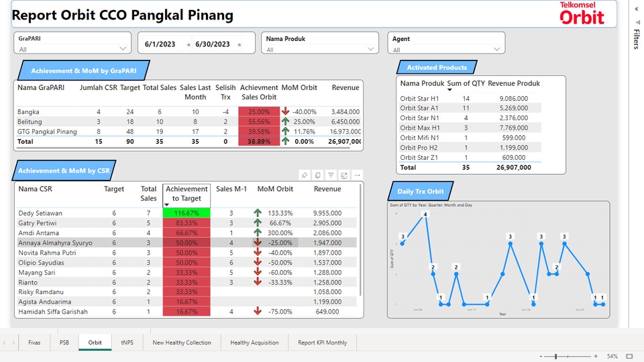Select the Orbit page tab
This screenshot has height=362, width=644.
pyautogui.click(x=95, y=343)
